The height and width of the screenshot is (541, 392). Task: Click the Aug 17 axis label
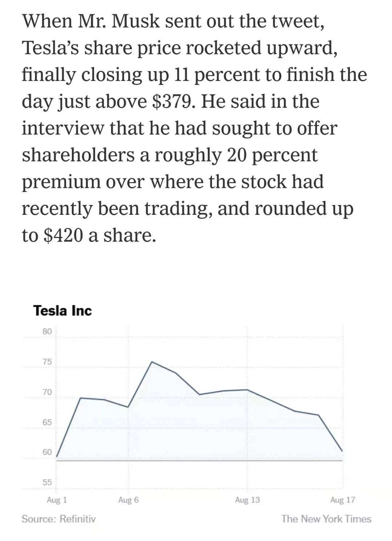click(x=342, y=500)
